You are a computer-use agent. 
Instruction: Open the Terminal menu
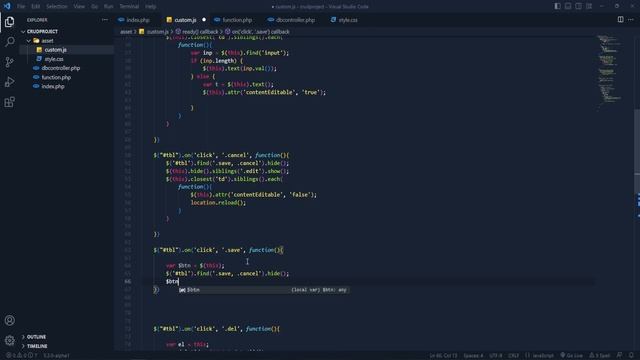coord(129,7)
